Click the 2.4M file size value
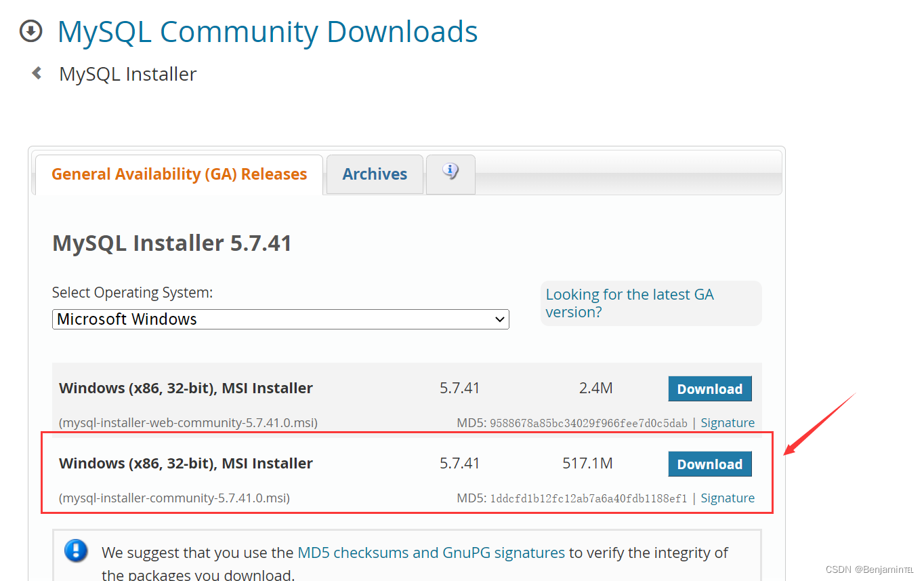The image size is (924, 581). click(x=596, y=388)
